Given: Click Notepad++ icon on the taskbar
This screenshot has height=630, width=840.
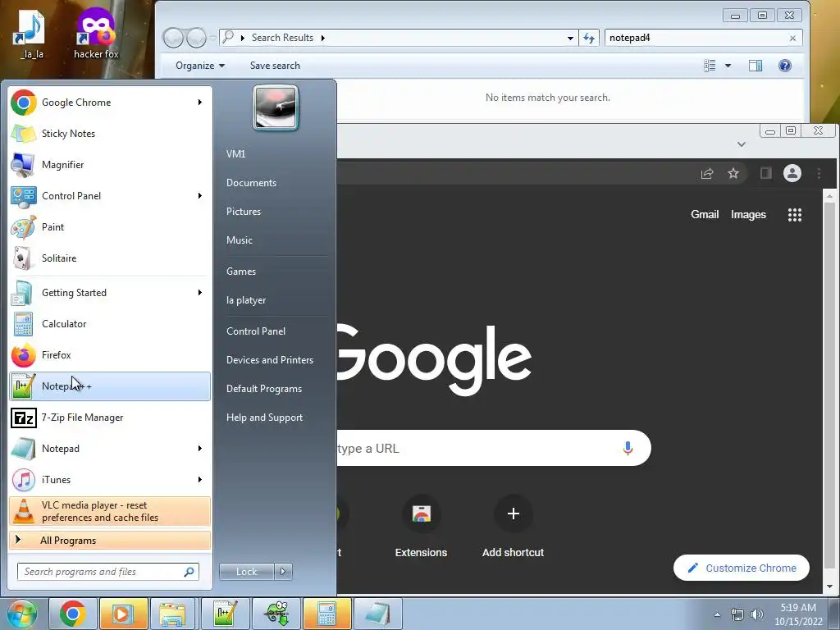Looking at the screenshot, I should (225, 614).
